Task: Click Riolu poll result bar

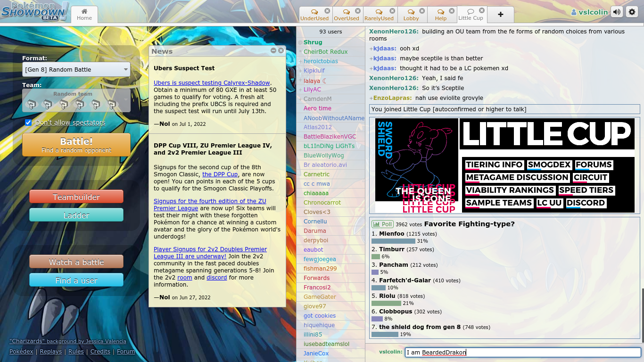Action: 386,303
